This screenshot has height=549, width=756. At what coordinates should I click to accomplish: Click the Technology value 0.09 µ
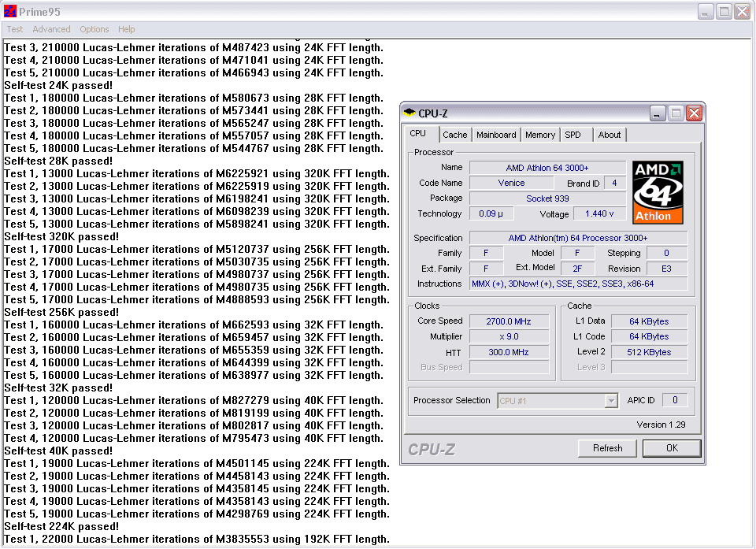(491, 213)
